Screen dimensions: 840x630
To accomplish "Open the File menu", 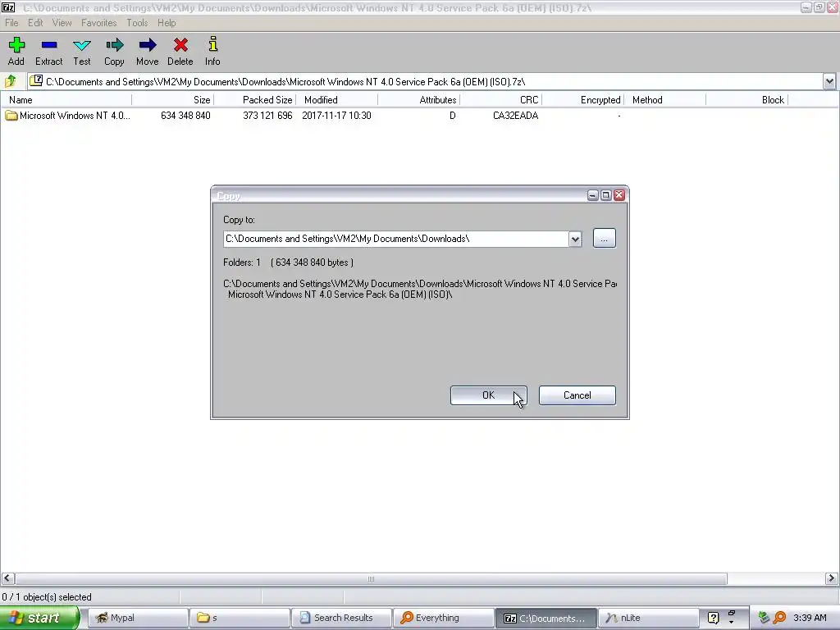I will coord(11,22).
